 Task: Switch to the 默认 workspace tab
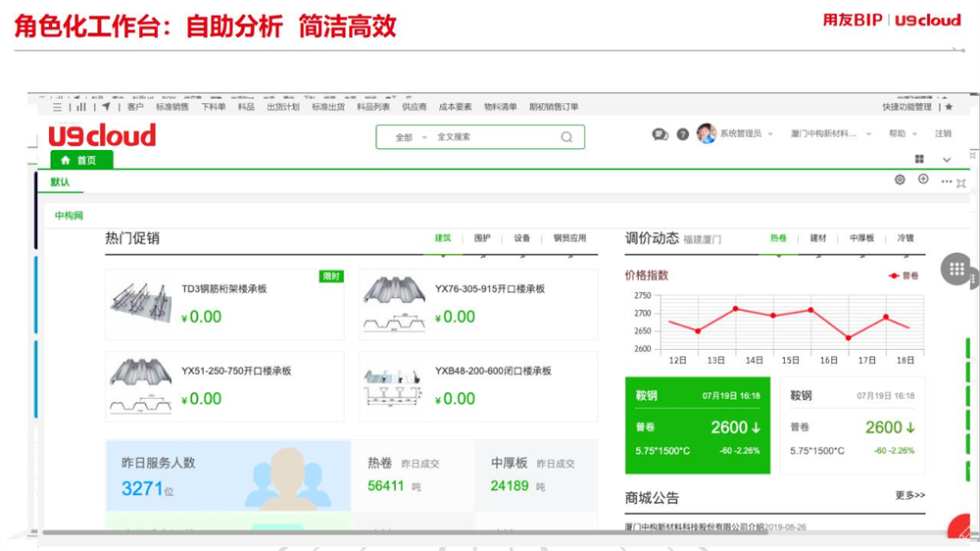point(60,182)
